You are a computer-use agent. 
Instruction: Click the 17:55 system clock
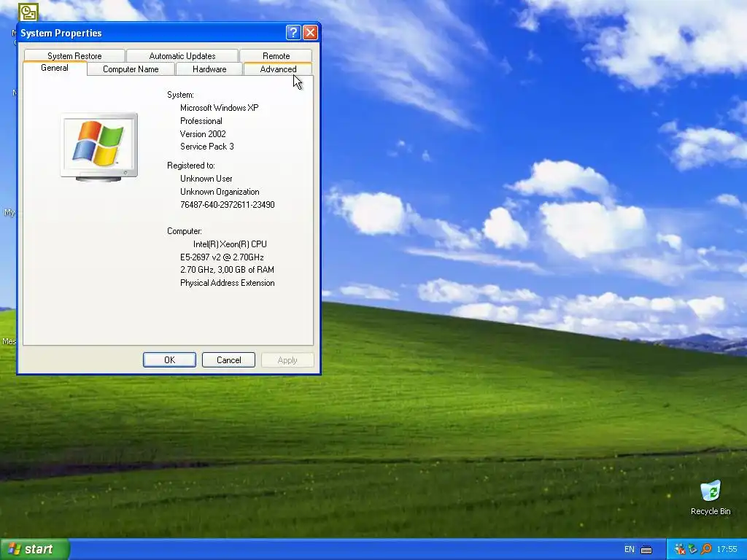pyautogui.click(x=727, y=550)
